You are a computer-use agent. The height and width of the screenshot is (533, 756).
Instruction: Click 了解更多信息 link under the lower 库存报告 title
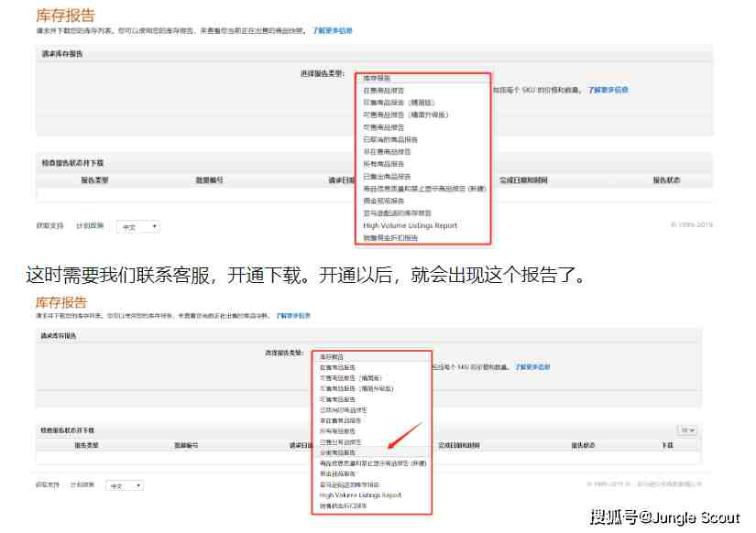coord(293,316)
